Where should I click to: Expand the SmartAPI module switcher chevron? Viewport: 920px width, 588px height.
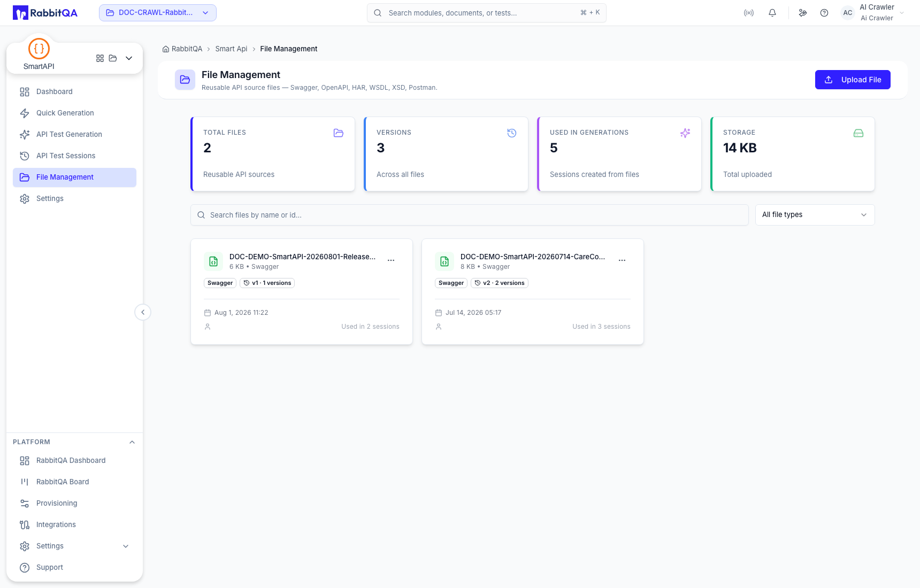click(129, 58)
